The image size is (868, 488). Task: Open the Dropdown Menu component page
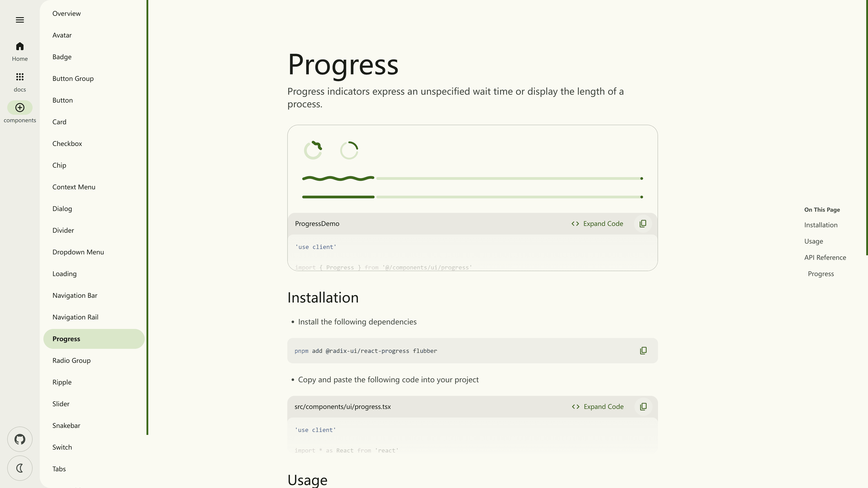click(78, 252)
